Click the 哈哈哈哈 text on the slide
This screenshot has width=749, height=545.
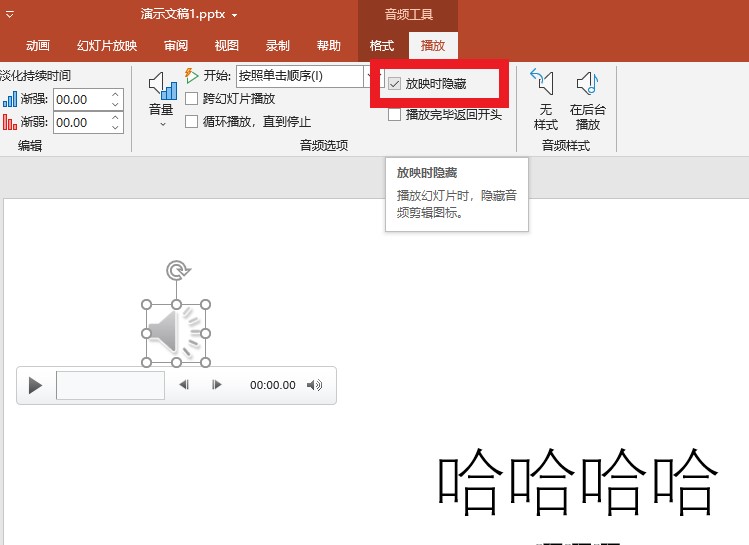point(578,482)
